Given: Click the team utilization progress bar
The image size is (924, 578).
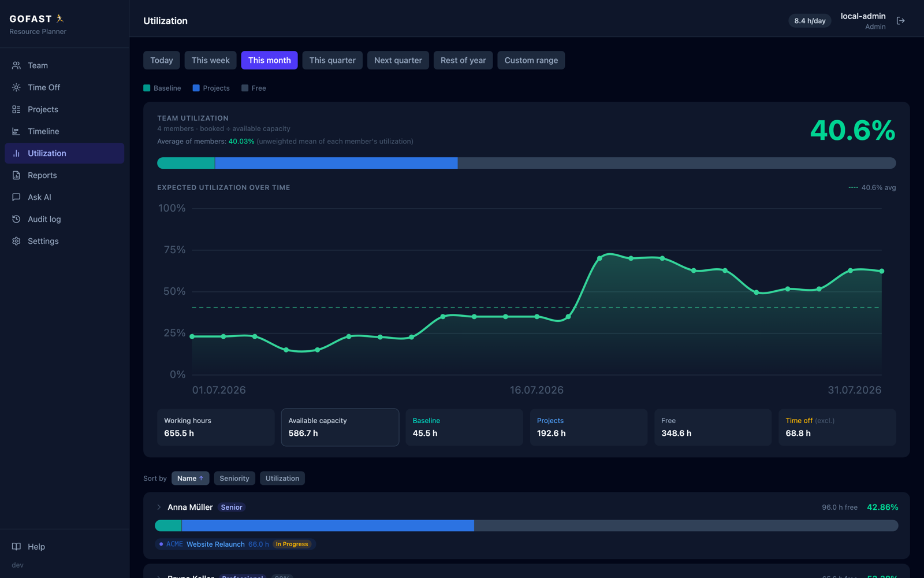Looking at the screenshot, I should 527,163.
